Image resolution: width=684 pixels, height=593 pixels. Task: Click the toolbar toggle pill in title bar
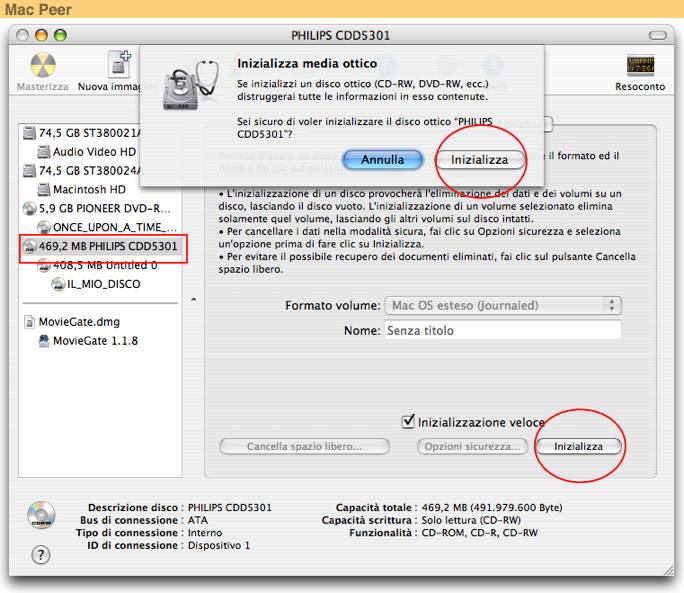657,35
